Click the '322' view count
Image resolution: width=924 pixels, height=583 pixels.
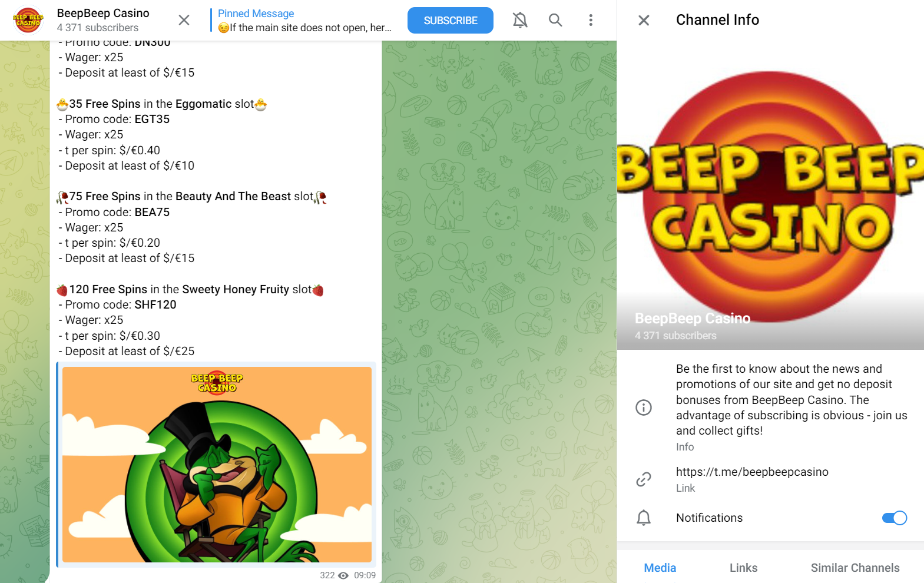[x=327, y=575]
